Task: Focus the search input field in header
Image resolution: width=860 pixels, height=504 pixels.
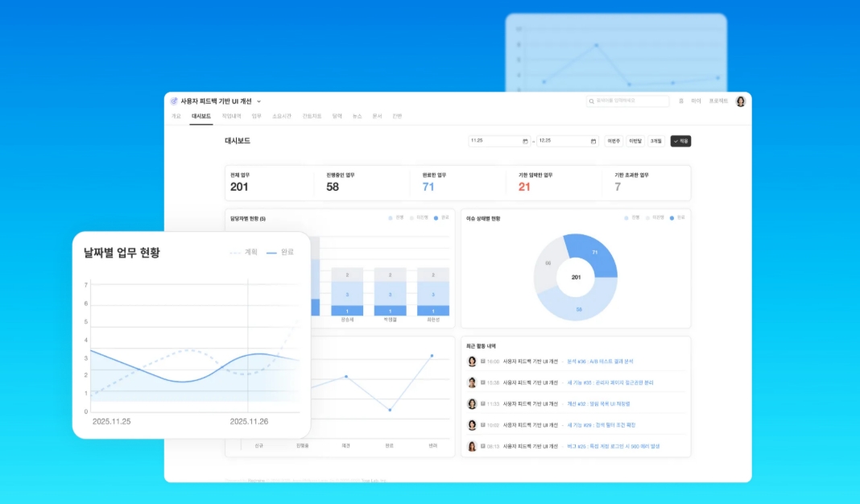Action: (x=631, y=101)
